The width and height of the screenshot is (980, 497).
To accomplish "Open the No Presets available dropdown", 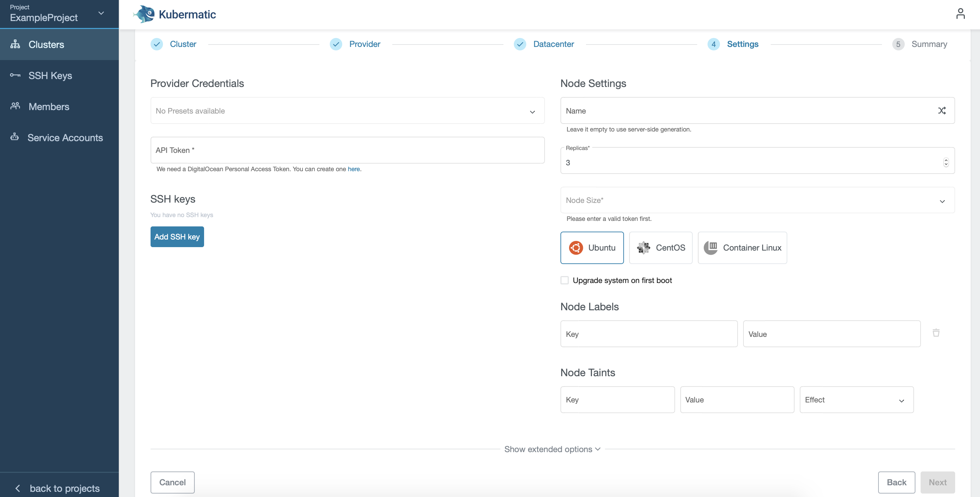I will click(347, 111).
